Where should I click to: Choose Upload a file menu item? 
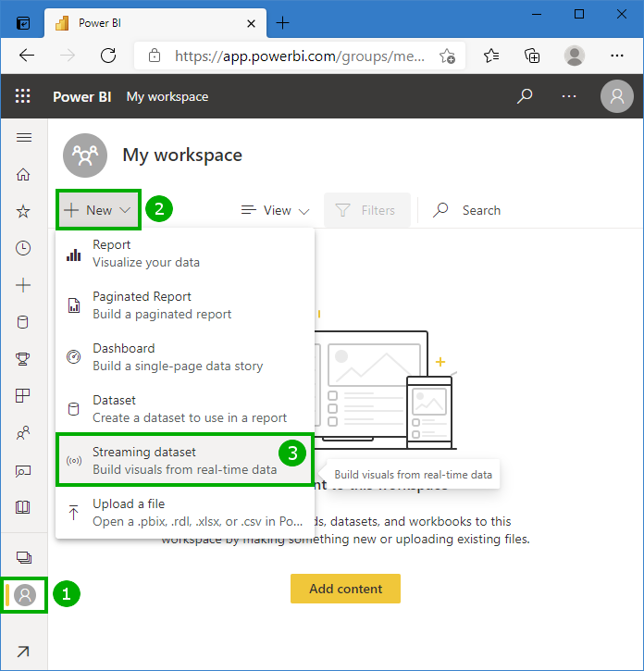(185, 512)
